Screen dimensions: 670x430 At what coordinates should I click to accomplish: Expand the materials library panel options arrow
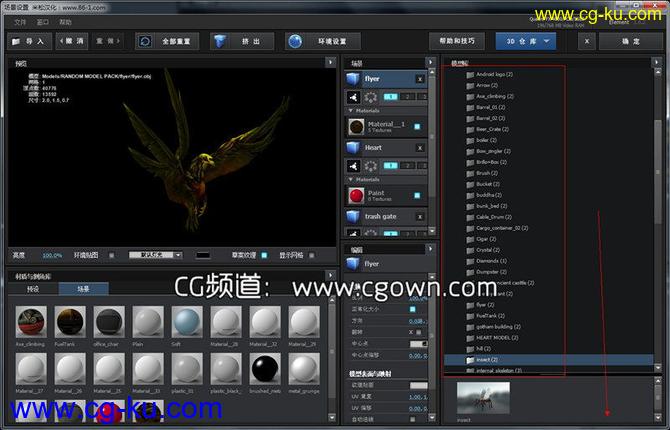coord(330,275)
